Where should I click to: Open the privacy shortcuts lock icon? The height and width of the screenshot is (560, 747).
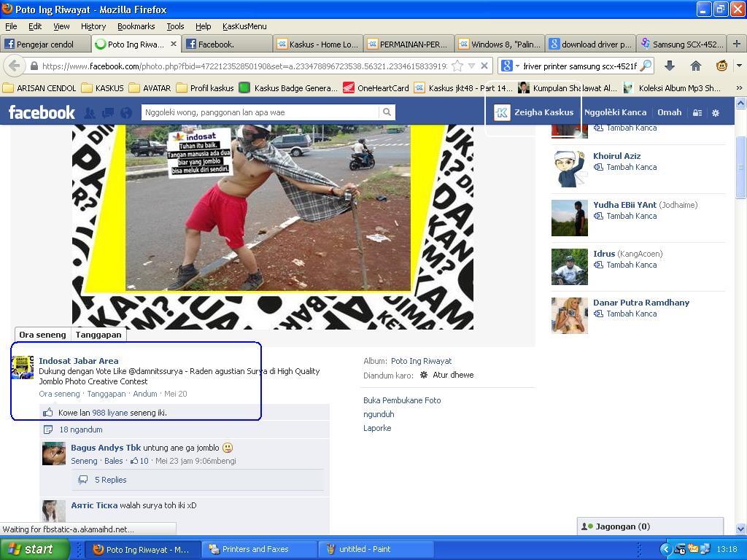(x=697, y=113)
